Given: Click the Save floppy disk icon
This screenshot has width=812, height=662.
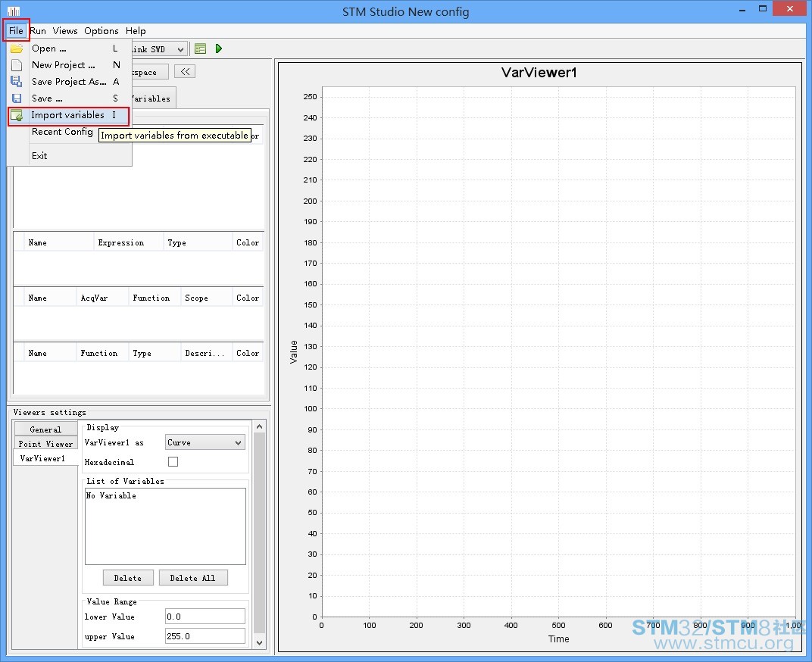Looking at the screenshot, I should 17,98.
